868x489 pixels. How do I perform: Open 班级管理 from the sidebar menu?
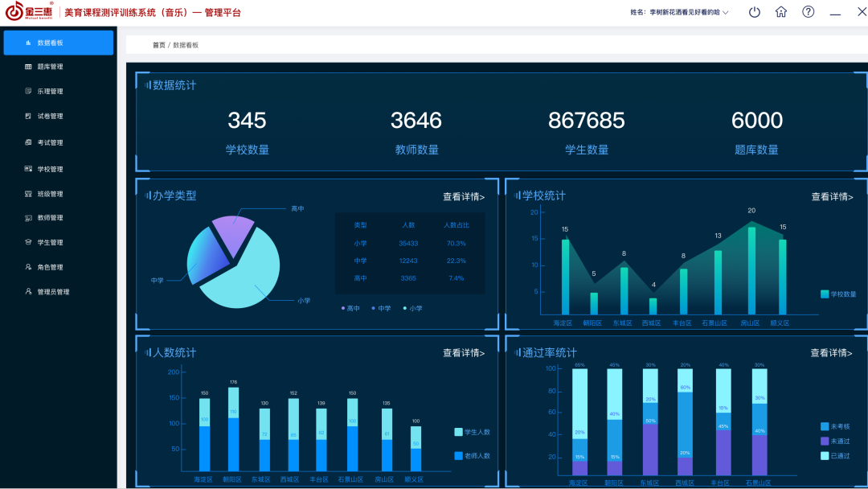pyautogui.click(x=50, y=194)
